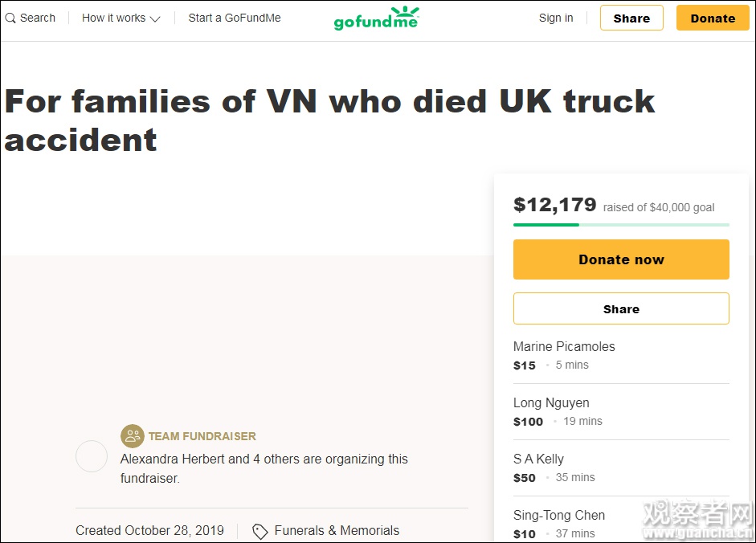Click the Share button in donation panel

[621, 308]
